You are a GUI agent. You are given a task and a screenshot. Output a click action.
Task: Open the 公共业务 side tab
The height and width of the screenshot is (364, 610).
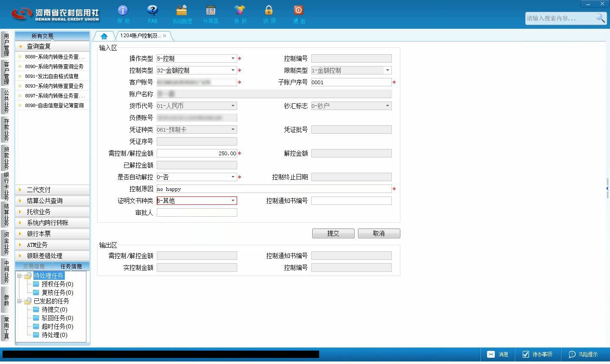(6, 101)
